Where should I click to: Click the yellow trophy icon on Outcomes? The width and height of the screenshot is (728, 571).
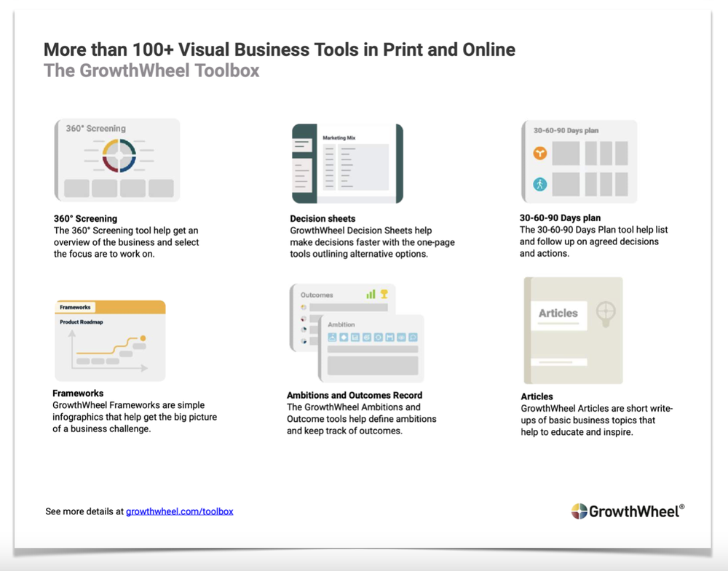click(x=384, y=294)
